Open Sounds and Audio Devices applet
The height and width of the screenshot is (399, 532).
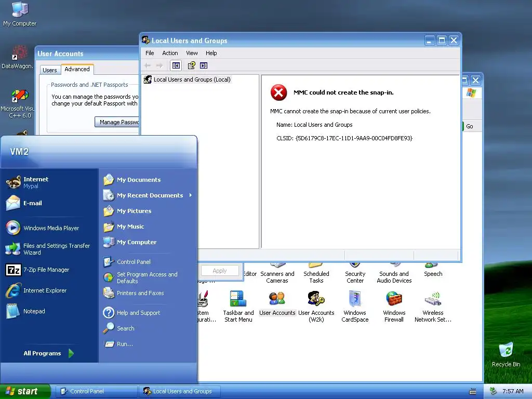tap(394, 274)
